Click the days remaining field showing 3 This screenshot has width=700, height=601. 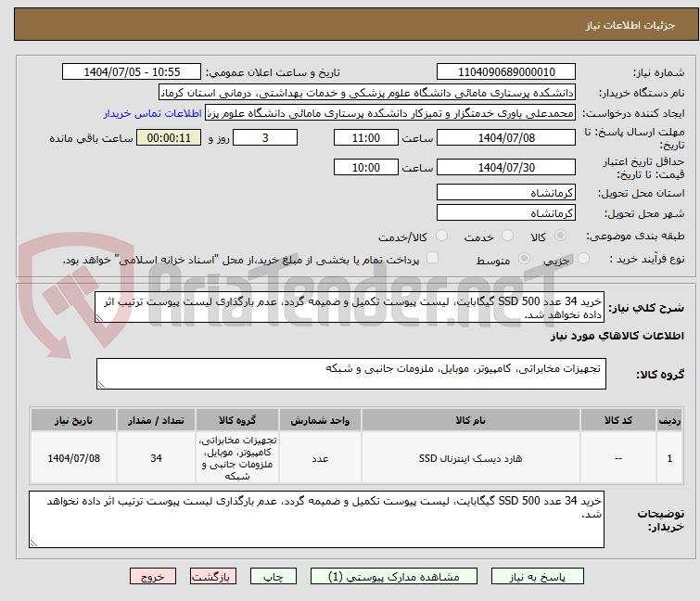coord(265,137)
